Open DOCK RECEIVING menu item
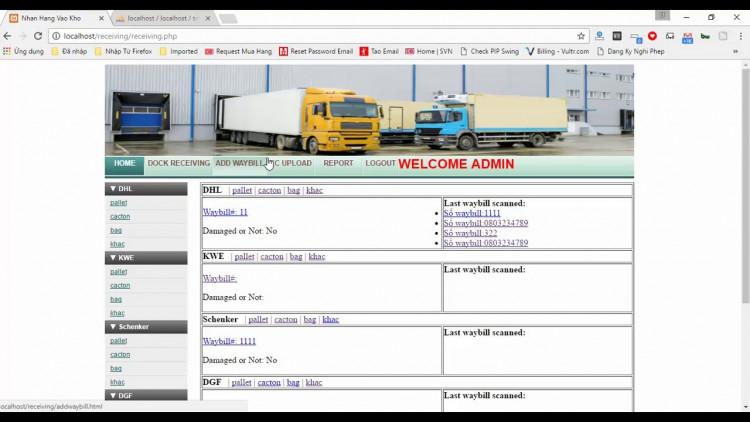This screenshot has height=422, width=750. [178, 163]
